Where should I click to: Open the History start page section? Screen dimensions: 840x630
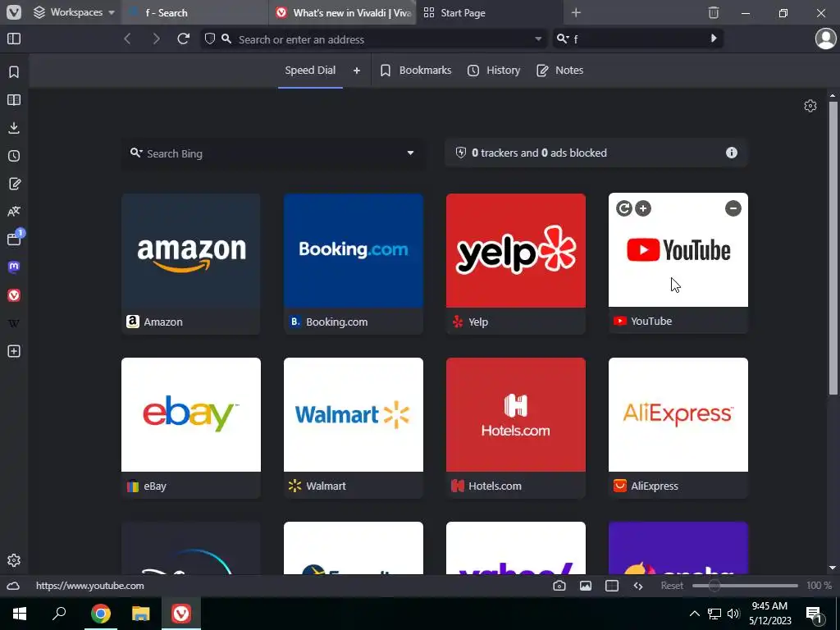[x=493, y=71]
